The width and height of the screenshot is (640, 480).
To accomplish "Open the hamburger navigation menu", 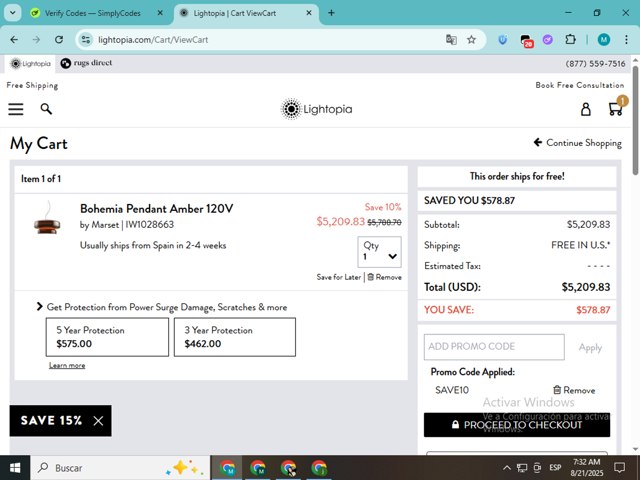I will click(16, 109).
